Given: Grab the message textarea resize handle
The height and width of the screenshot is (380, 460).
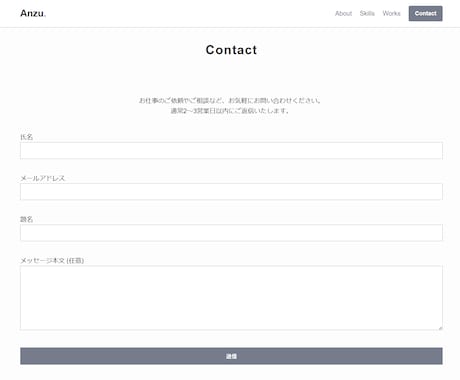Looking at the screenshot, I should pyautogui.click(x=440, y=328).
